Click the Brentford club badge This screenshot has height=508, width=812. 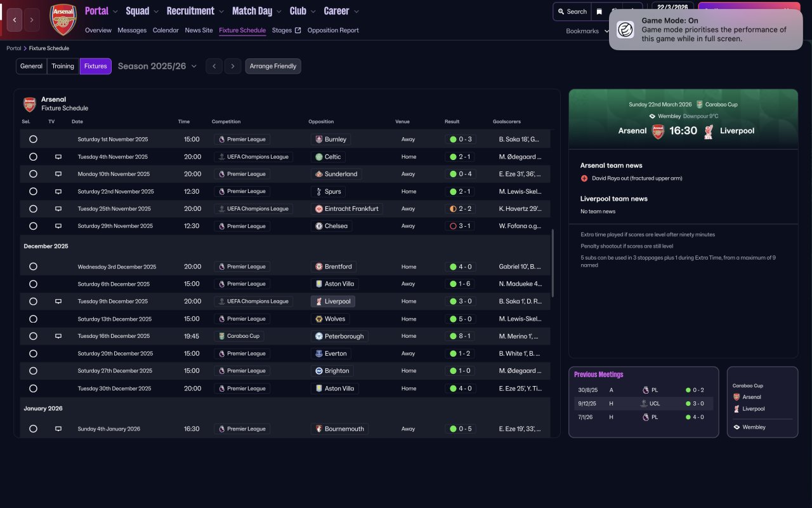319,267
